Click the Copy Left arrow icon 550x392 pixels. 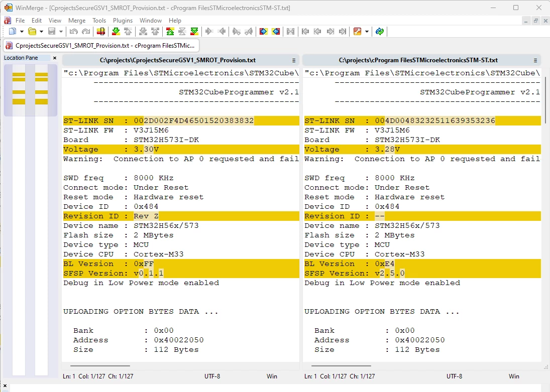(x=222, y=32)
